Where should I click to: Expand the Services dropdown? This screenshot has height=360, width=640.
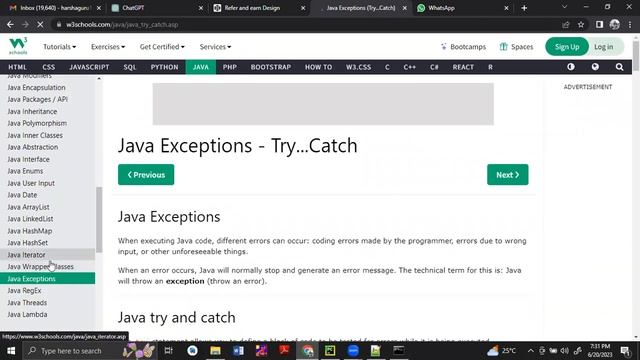215,47
